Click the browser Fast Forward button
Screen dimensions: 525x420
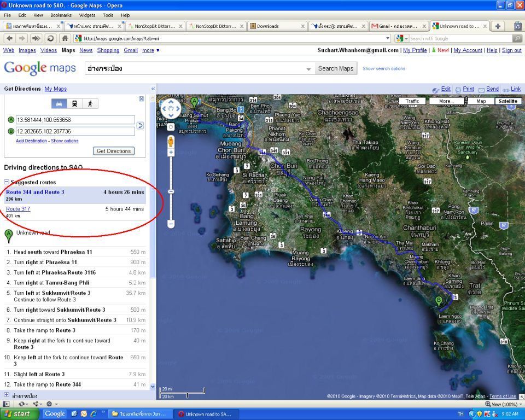coord(36,38)
